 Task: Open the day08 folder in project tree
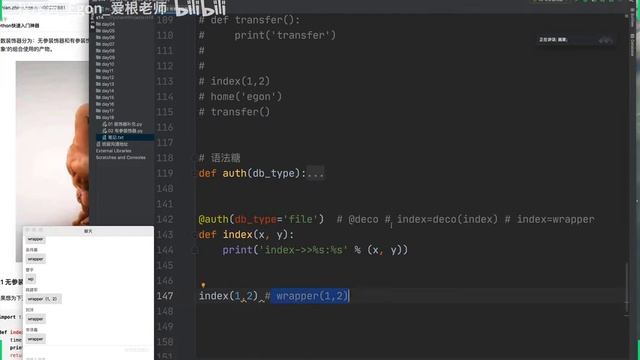point(105,51)
